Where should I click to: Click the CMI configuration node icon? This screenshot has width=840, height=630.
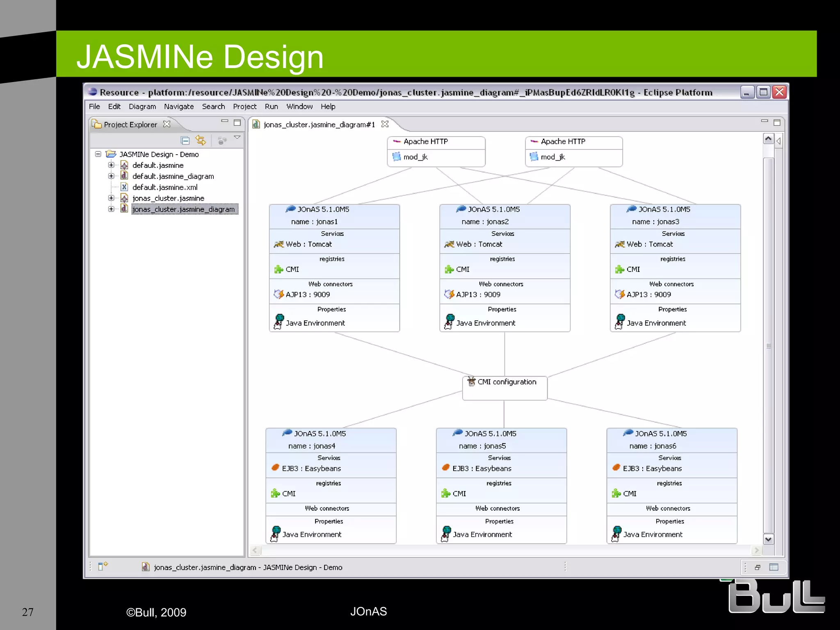click(471, 381)
